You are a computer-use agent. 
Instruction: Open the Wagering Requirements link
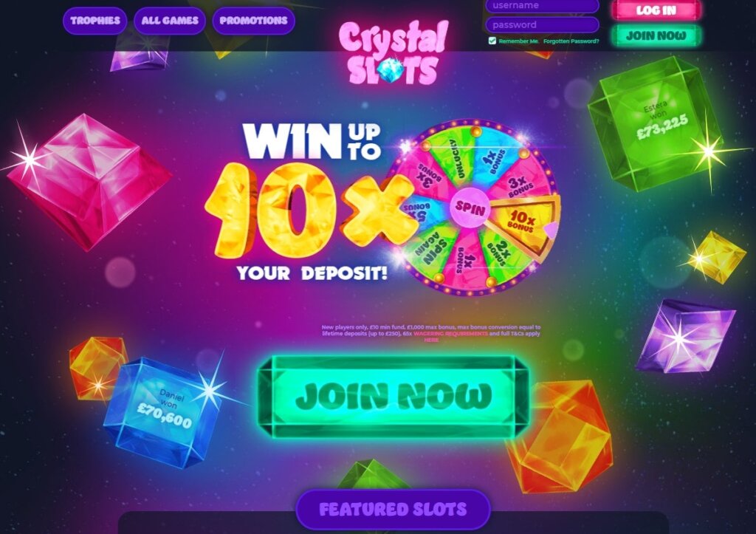point(450,334)
